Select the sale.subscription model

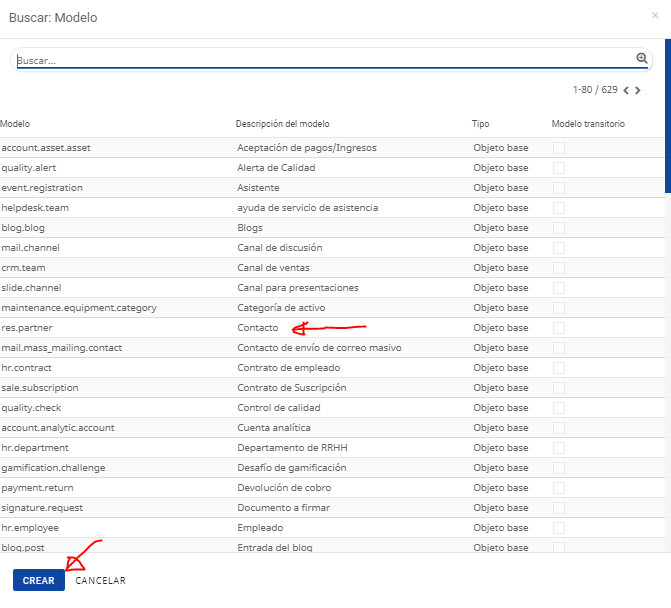40,388
